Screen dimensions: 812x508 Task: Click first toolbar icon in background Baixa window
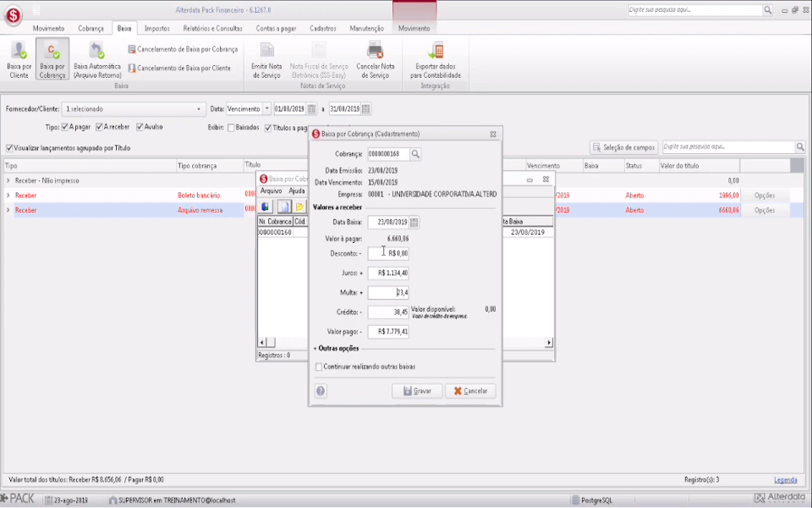click(265, 207)
